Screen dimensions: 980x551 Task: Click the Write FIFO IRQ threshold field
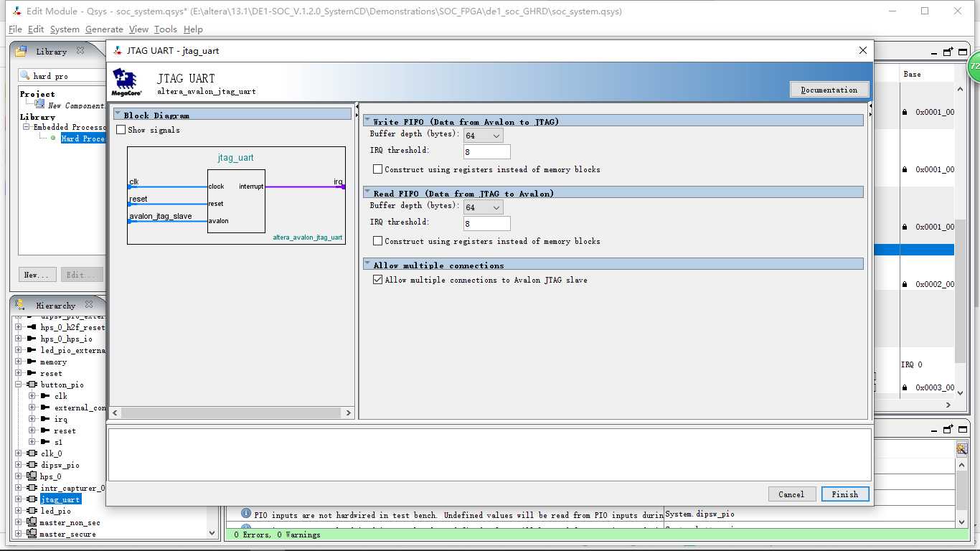click(x=487, y=151)
